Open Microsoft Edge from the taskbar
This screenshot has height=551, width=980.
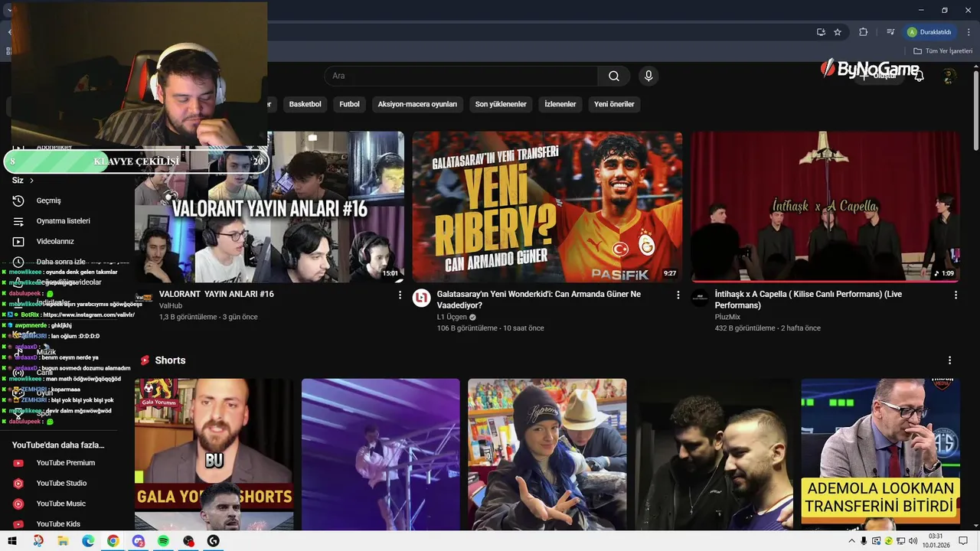[x=88, y=541]
